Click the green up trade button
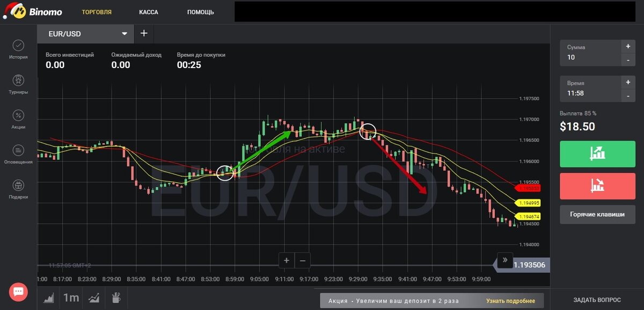The image size is (644, 310). 597,154
